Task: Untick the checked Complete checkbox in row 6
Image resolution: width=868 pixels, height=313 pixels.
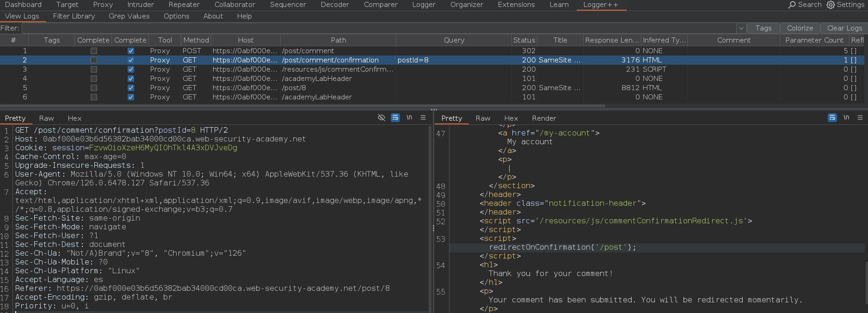Action: coord(131,97)
